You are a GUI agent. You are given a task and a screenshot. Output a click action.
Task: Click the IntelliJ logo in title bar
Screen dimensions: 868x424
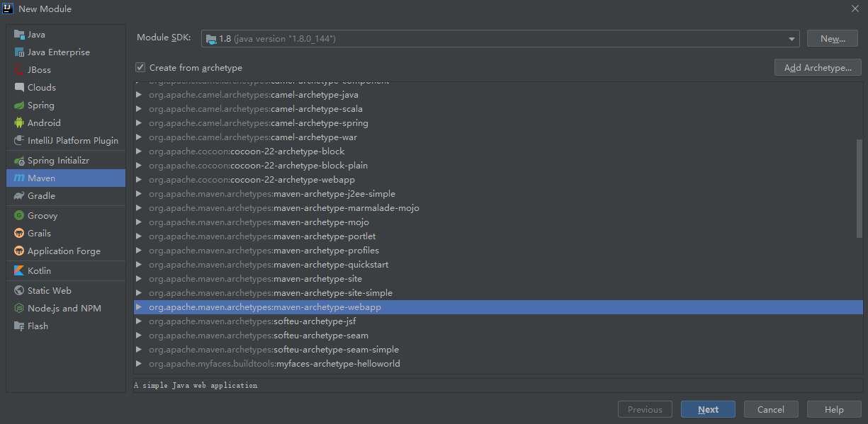pyautogui.click(x=9, y=8)
